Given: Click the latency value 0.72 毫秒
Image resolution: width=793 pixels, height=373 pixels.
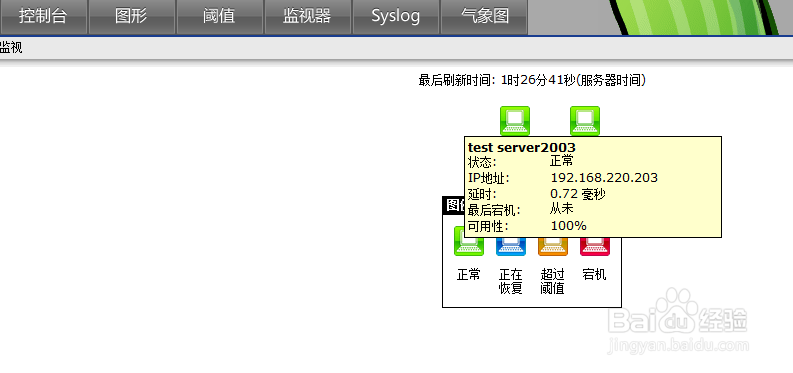Looking at the screenshot, I should 578,194.
